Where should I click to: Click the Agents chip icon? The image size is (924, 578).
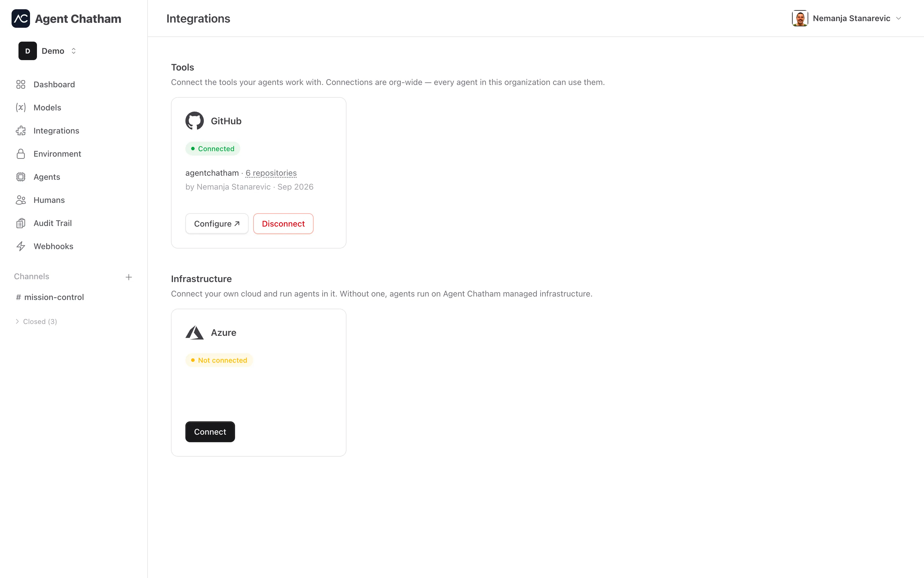pyautogui.click(x=21, y=177)
